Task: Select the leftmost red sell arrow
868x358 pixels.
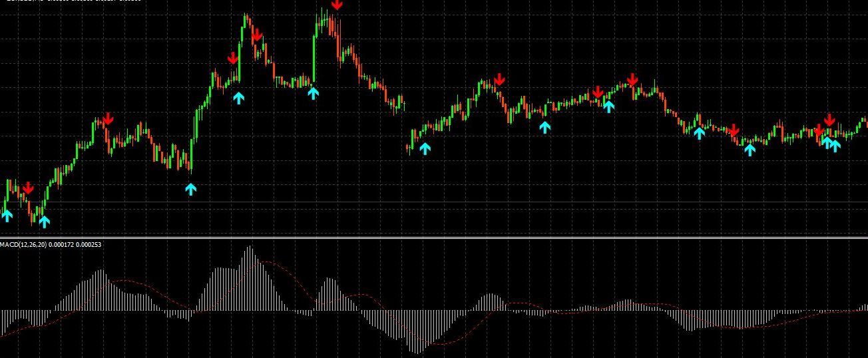Action: (x=28, y=188)
